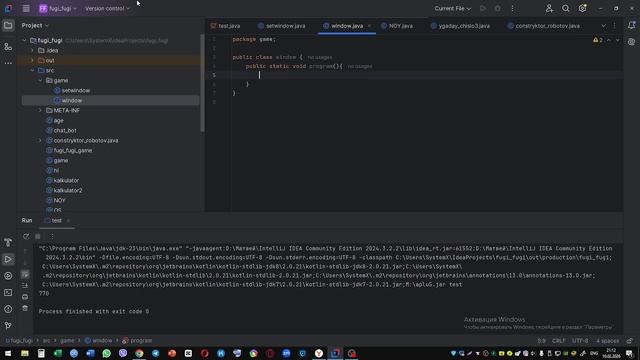The image size is (640, 360).
Task: Change CRLF line separator
Action: click(x=559, y=340)
